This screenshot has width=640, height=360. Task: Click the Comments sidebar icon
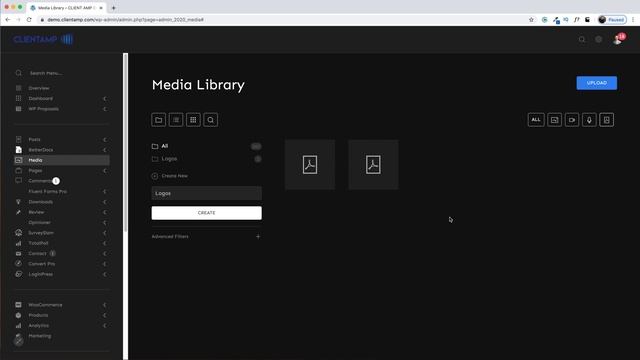pos(18,180)
